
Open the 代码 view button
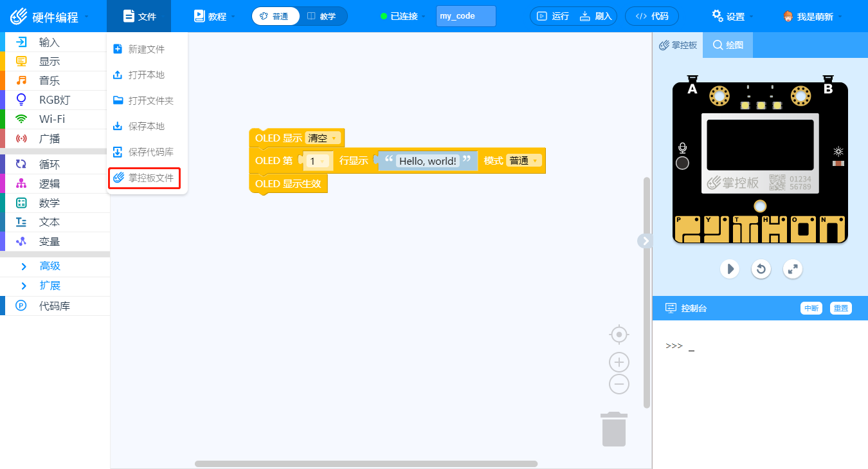pos(651,16)
